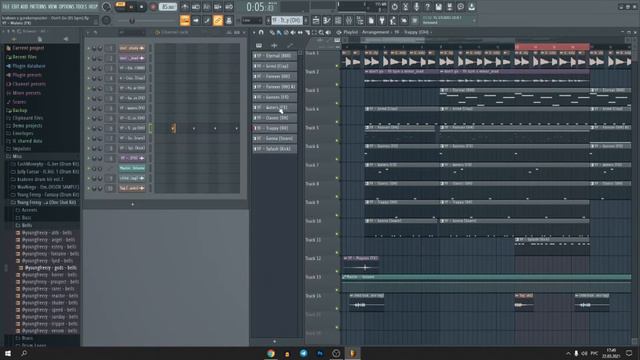Screen dimensions: 640x360
Task: Toggle the highlighted multilink controllers icon
Action: (218, 20)
